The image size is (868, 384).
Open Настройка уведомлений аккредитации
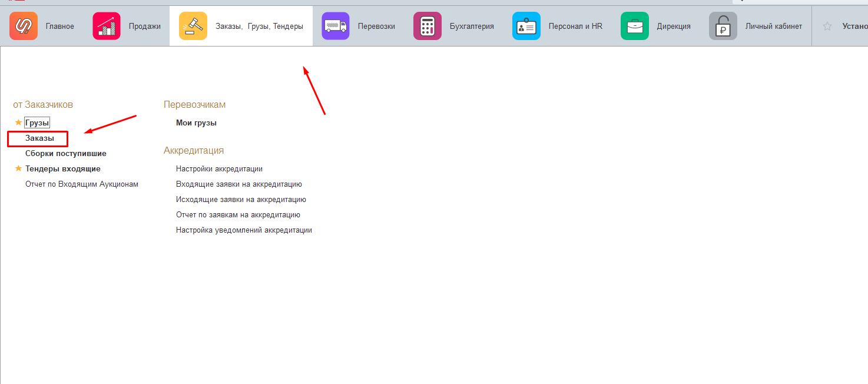244,230
